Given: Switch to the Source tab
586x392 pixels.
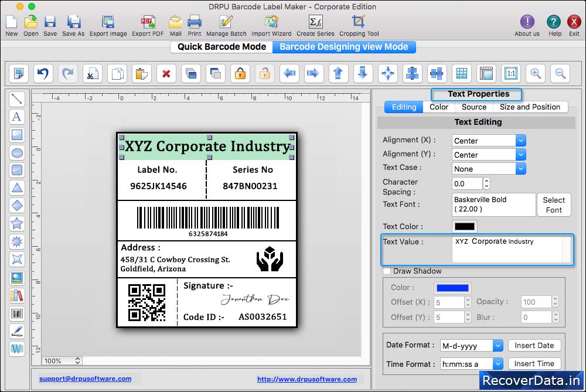Looking at the screenshot, I should coord(474,107).
